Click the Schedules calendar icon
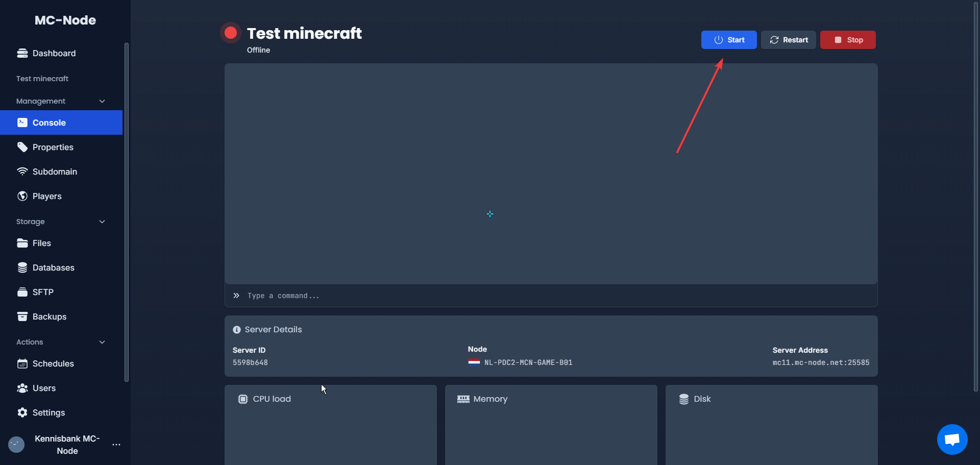 pos(22,363)
